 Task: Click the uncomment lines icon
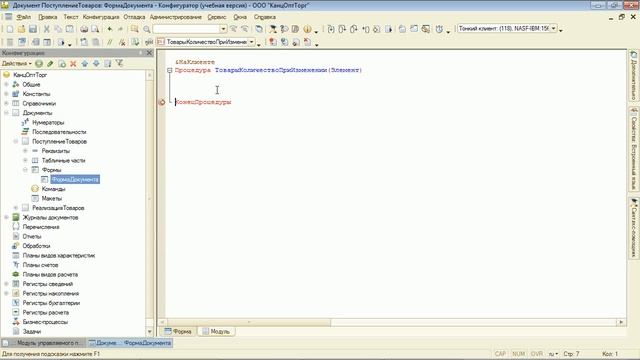(x=122, y=42)
